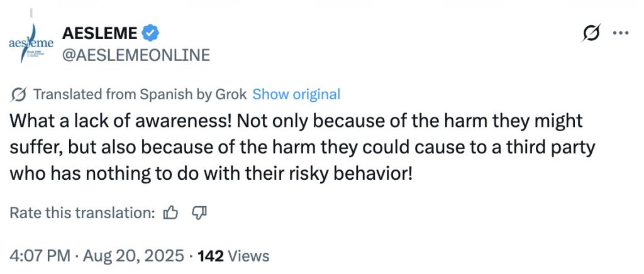Click the 'Translated from Spanish by Grok' label
This screenshot has height=274, width=644.
pos(138,94)
